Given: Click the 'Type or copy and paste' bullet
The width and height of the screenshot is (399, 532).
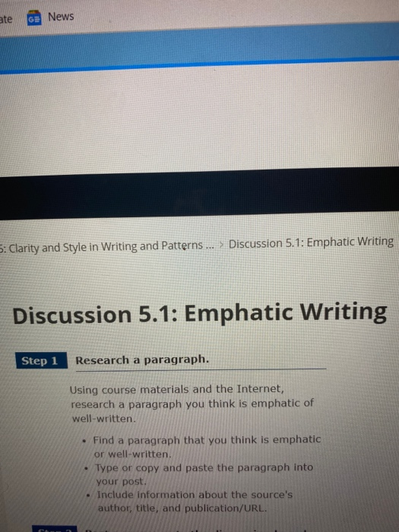Looking at the screenshot, I should 204,474.
